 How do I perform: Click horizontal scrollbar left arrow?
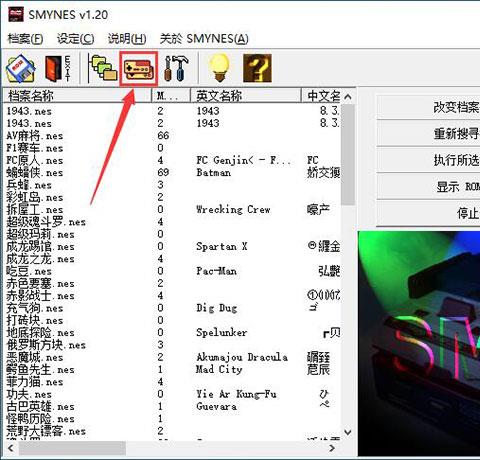(11, 448)
